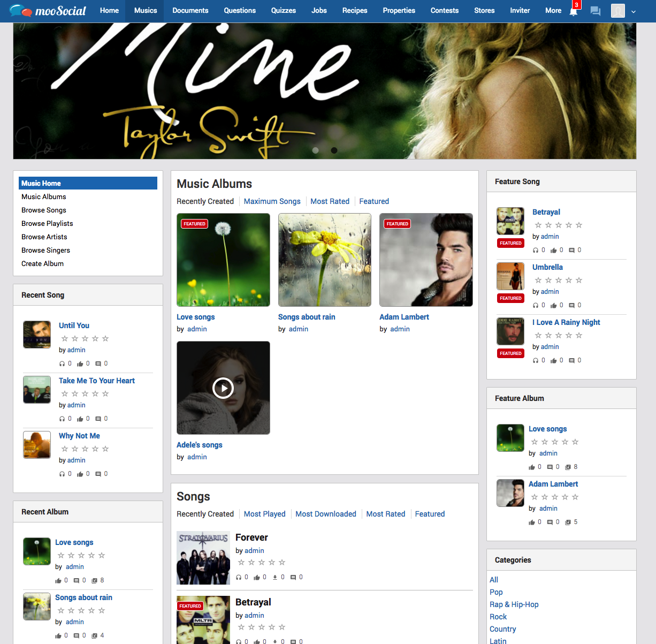Switch albums to Most Rated tab
Image resolution: width=656 pixels, height=644 pixels.
click(x=330, y=201)
